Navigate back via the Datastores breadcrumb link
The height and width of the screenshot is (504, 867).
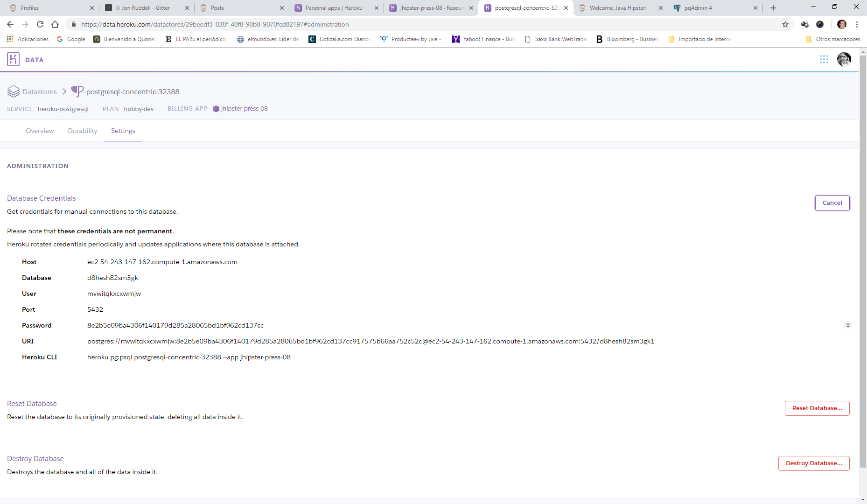coord(39,91)
